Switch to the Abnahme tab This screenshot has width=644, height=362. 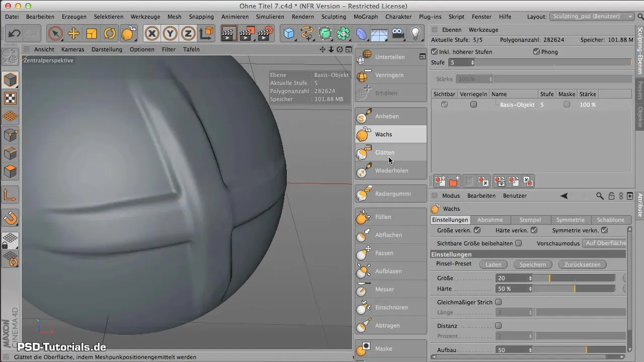[490, 220]
